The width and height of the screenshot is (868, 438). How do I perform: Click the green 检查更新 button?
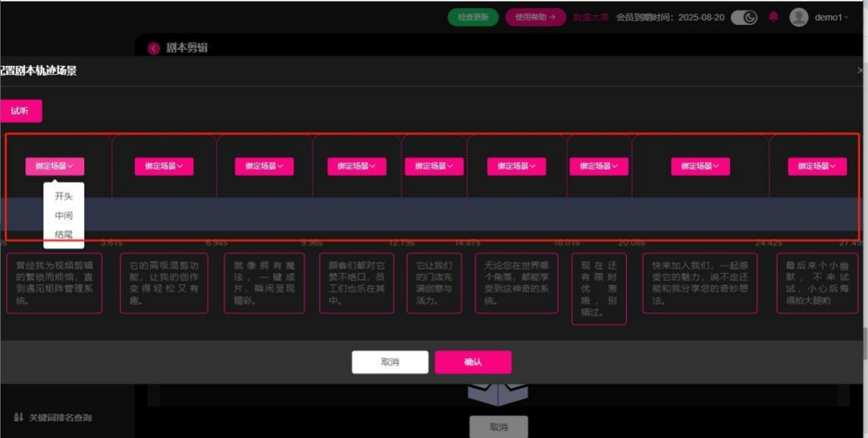pyautogui.click(x=473, y=17)
